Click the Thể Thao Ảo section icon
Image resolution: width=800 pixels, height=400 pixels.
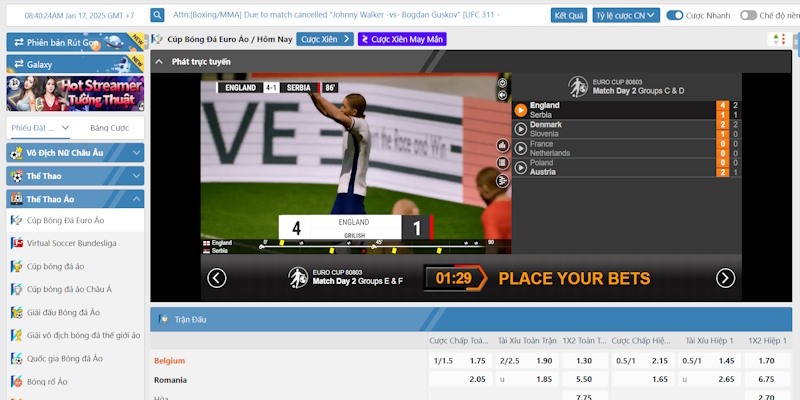17,199
